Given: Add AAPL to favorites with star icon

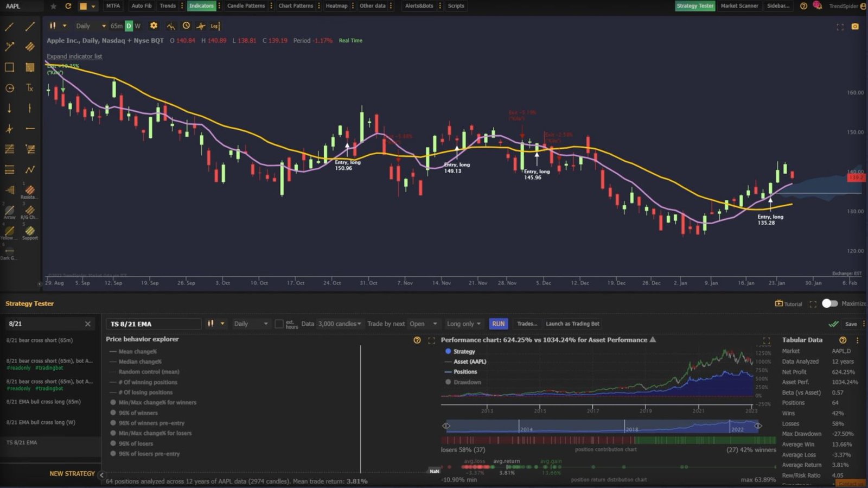Looking at the screenshot, I should tap(53, 6).
